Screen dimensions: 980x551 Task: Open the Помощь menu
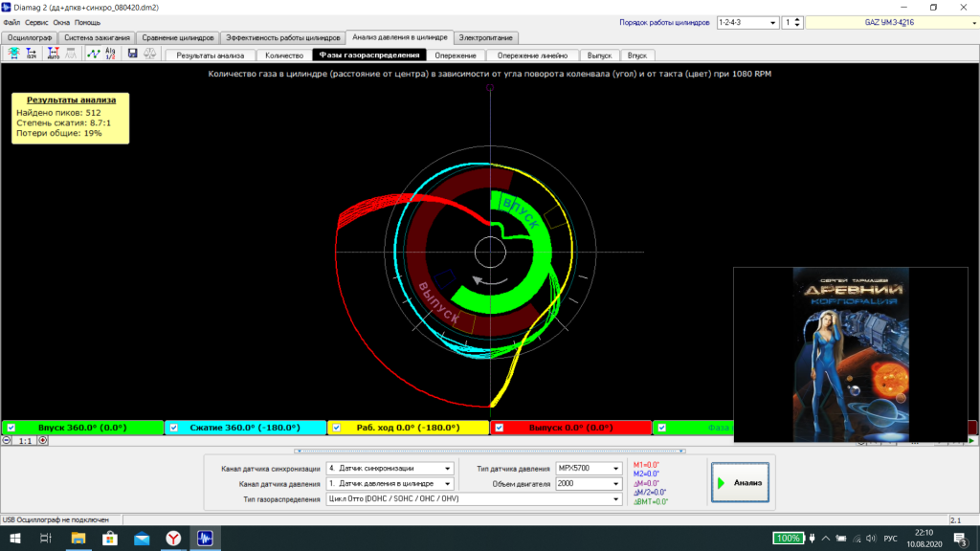coord(87,23)
